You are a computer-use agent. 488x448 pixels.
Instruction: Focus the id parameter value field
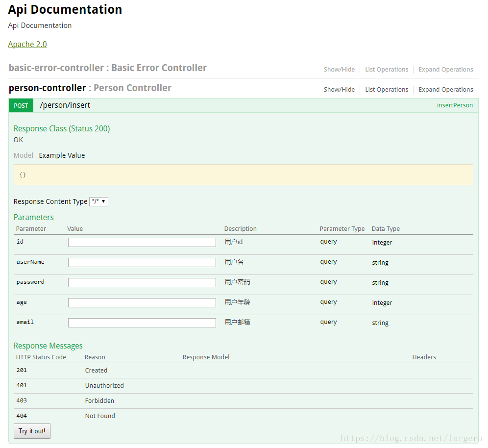click(x=142, y=242)
